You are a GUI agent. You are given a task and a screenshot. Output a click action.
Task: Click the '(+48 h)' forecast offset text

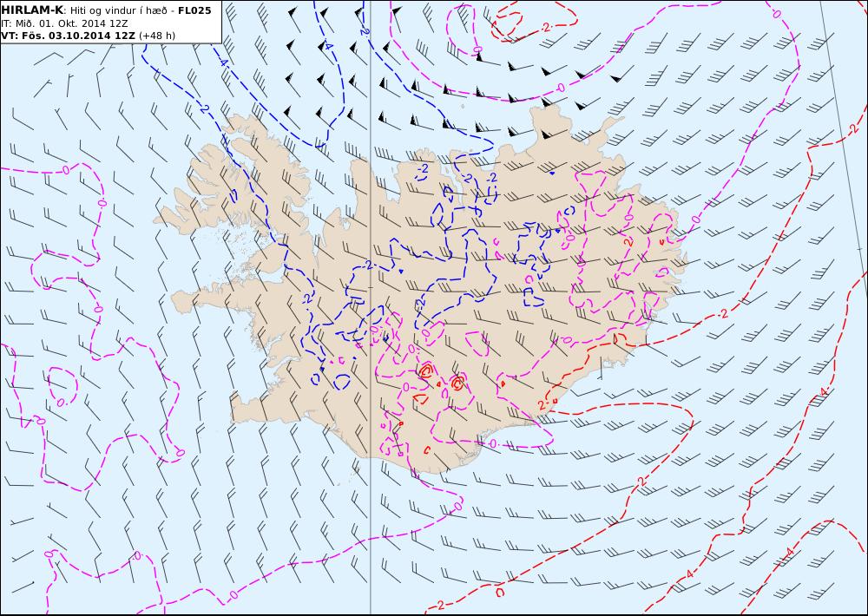click(x=156, y=36)
